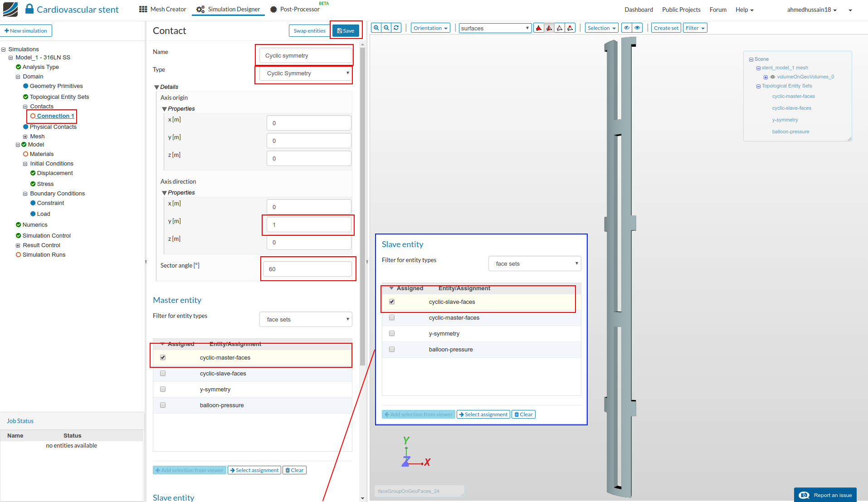Expand the Mesh tree node
The image size is (868, 502).
tap(25, 136)
